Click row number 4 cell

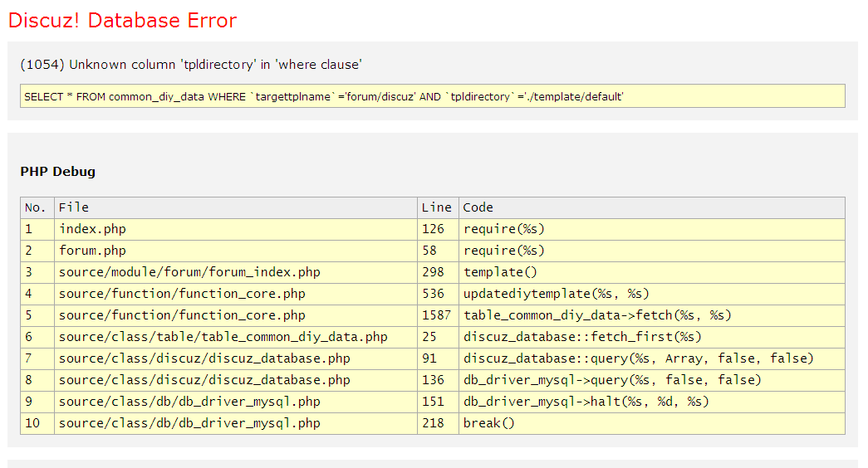[37, 294]
